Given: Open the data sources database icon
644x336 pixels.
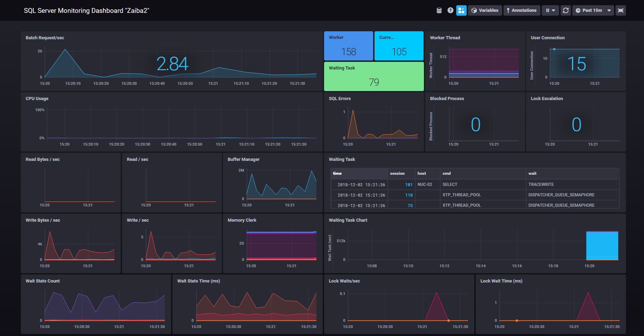Looking at the screenshot, I should point(439,10).
